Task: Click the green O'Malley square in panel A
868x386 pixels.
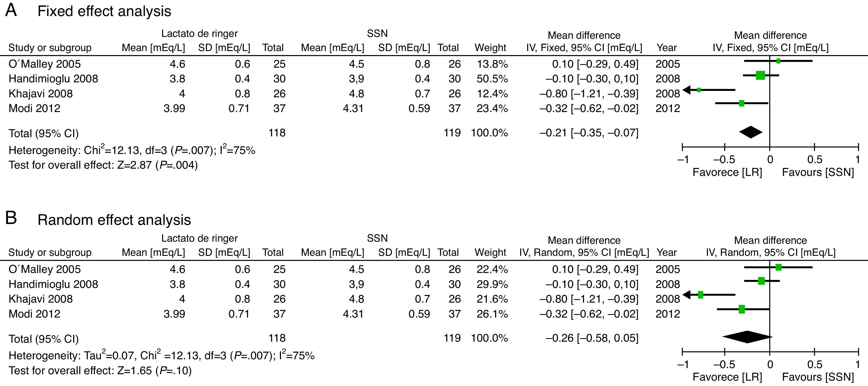Action: (x=778, y=61)
